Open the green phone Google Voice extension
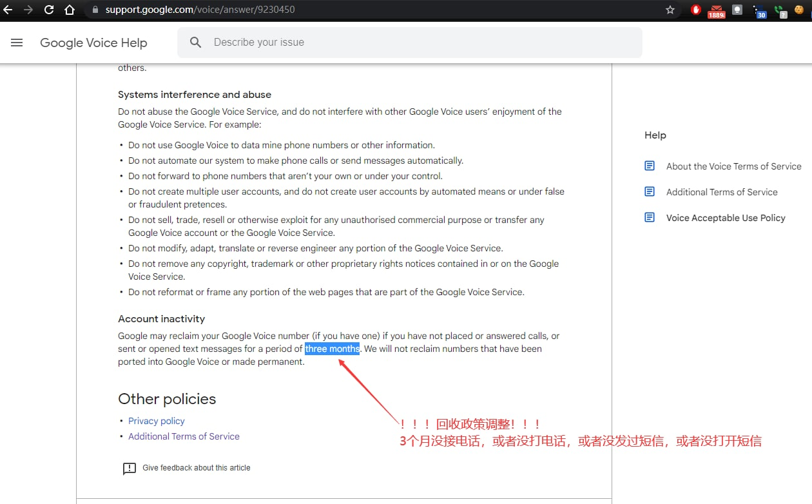The width and height of the screenshot is (812, 504). [780, 11]
